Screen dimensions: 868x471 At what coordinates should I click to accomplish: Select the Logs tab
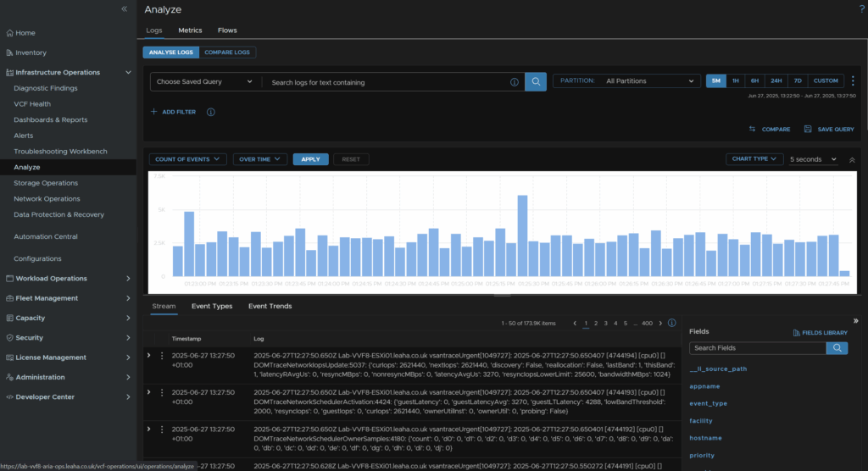pos(154,30)
